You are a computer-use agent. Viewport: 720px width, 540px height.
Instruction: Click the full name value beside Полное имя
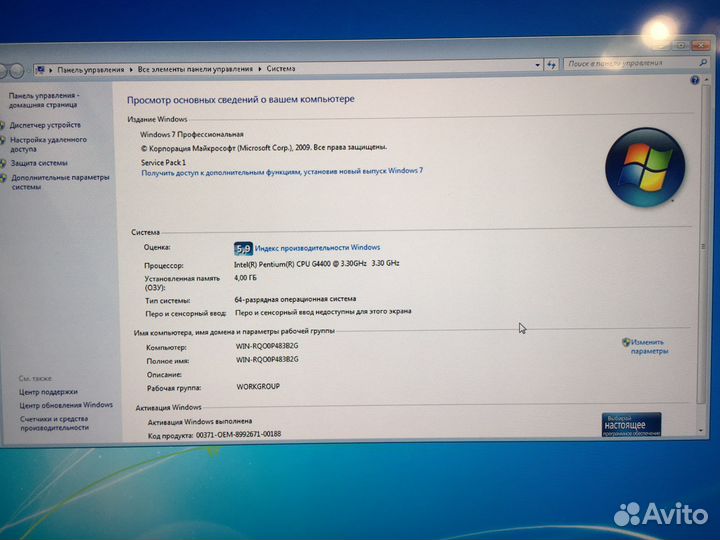[267, 360]
